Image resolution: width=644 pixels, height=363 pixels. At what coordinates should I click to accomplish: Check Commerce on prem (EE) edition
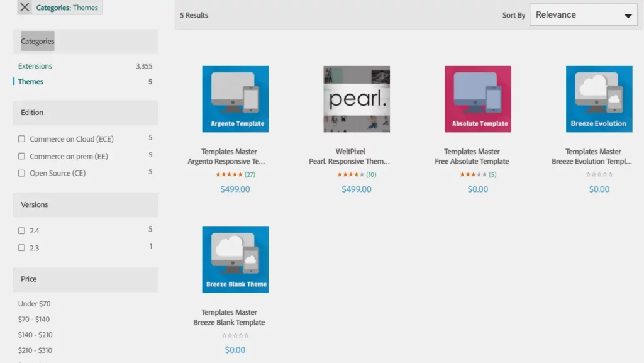point(21,156)
